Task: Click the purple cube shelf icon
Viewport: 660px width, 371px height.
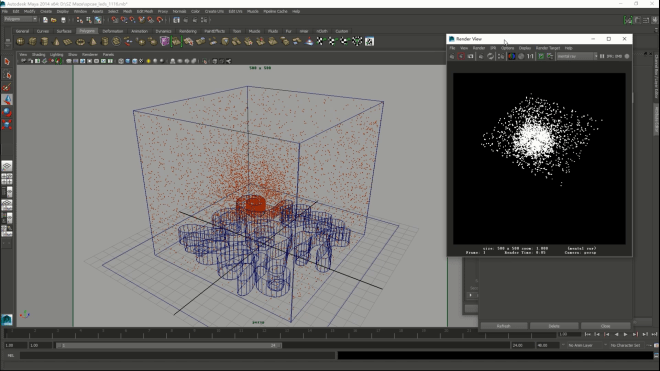Action: pos(165,41)
